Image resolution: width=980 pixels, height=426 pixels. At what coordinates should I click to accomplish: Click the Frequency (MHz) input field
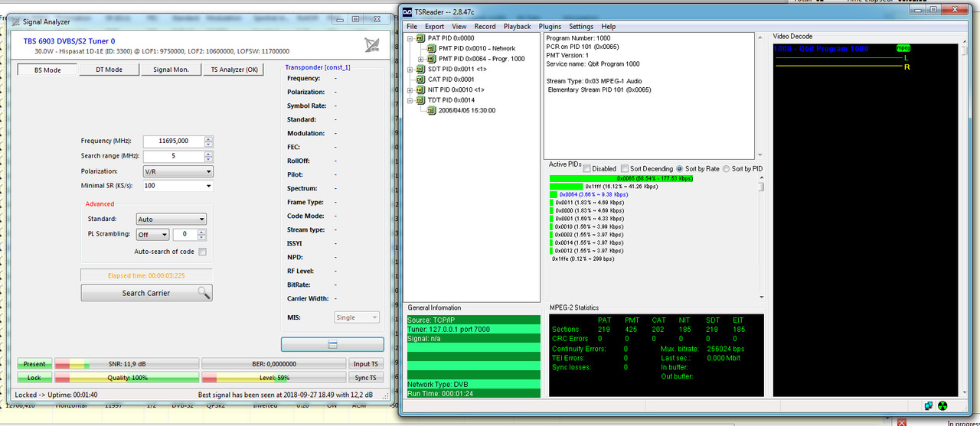(x=173, y=141)
